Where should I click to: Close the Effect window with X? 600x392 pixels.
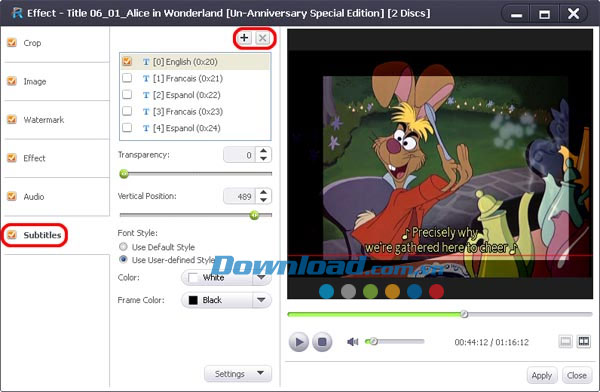pos(573,14)
